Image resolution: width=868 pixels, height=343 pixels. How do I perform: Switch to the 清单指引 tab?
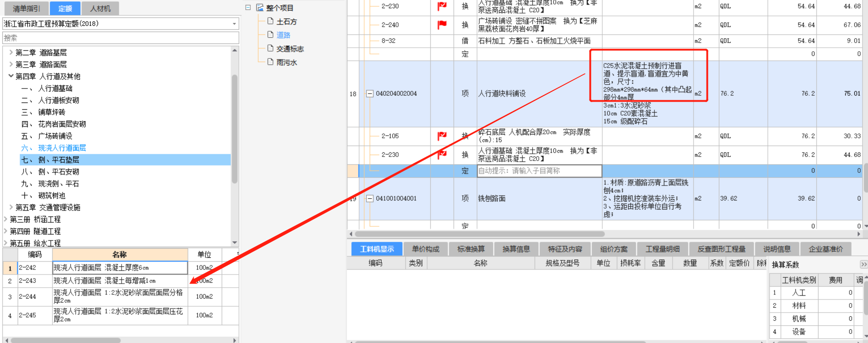26,8
